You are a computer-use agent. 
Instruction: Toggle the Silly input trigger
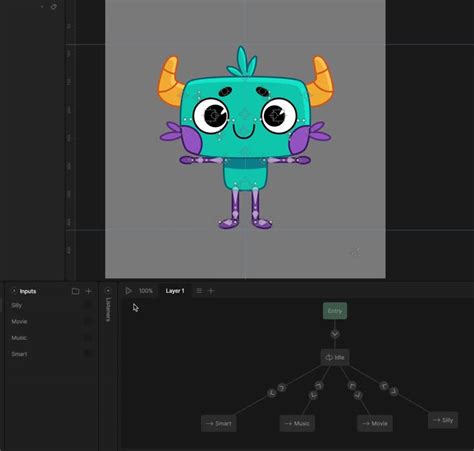[88, 305]
